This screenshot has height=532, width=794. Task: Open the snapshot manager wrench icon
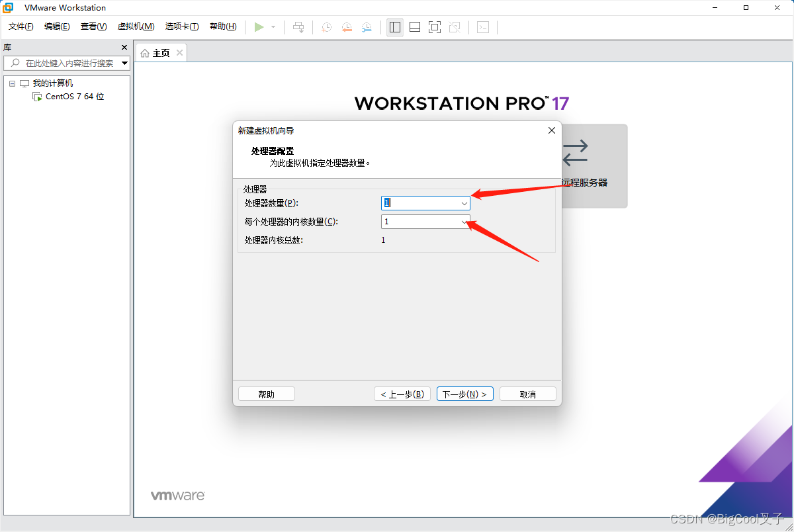pos(367,27)
